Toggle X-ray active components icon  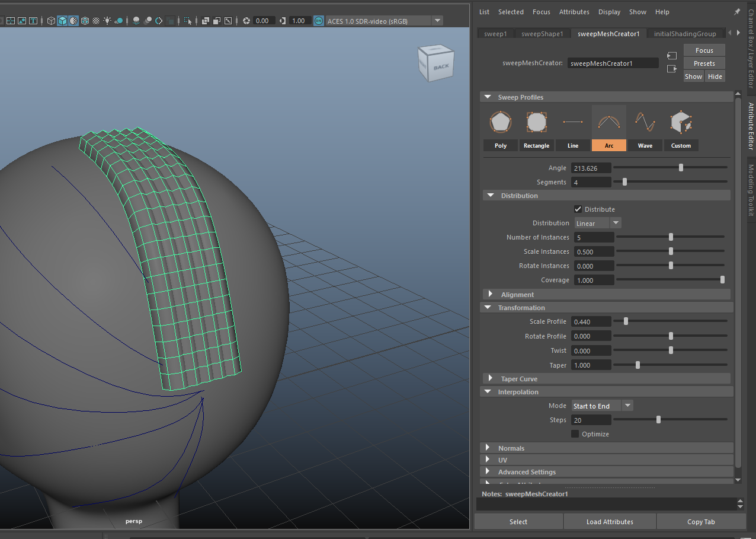(217, 21)
